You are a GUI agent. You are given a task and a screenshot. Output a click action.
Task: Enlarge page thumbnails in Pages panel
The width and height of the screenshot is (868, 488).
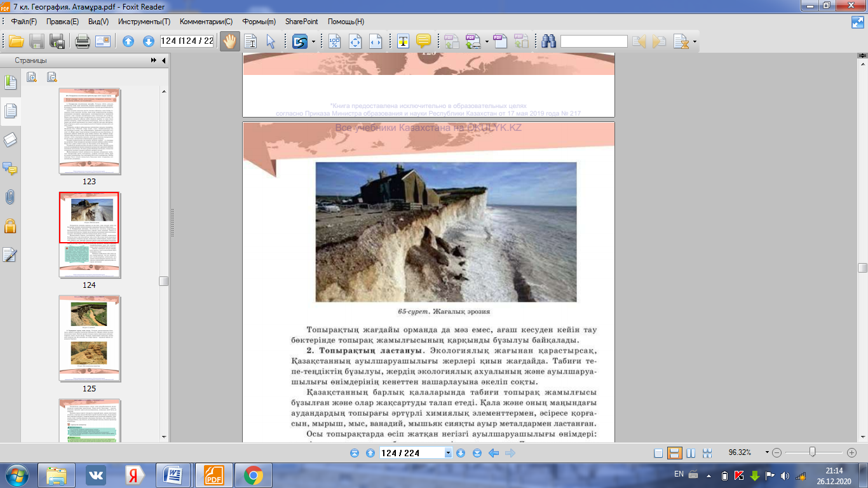pyautogui.click(x=31, y=77)
